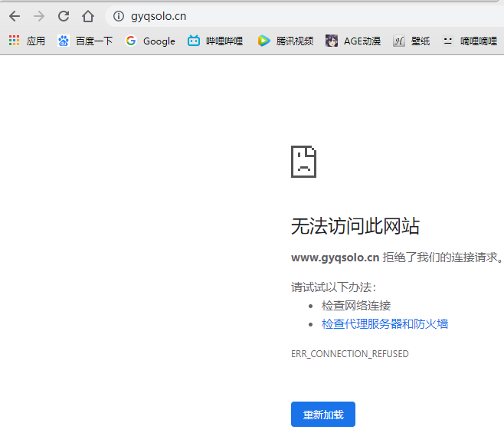Open the Google bookmark

click(150, 41)
